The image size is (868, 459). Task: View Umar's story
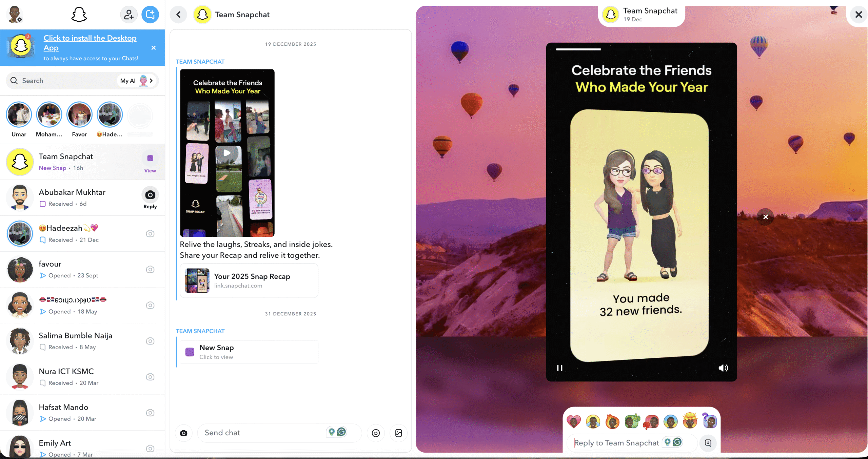point(19,115)
